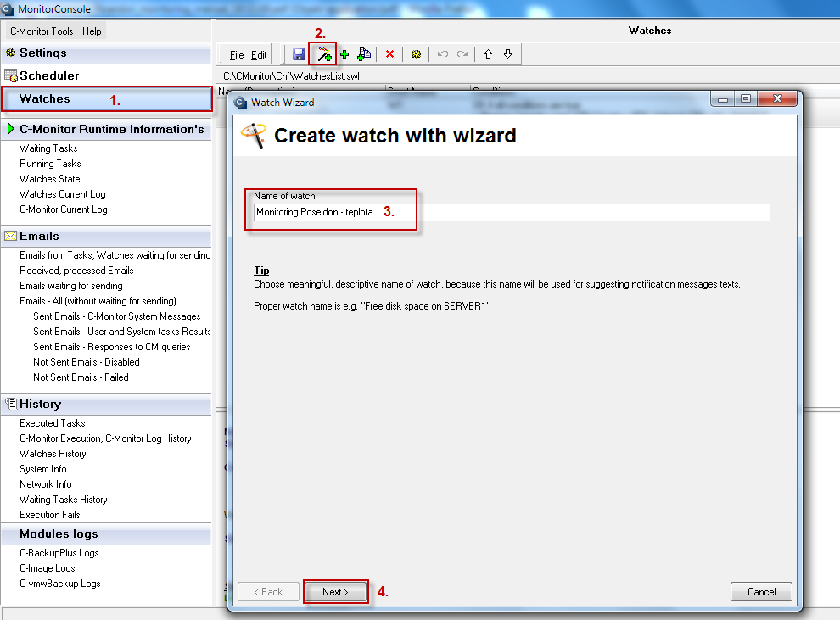Open C-vmwBackup Logs
Viewport: 840px width, 620px height.
tap(60, 584)
